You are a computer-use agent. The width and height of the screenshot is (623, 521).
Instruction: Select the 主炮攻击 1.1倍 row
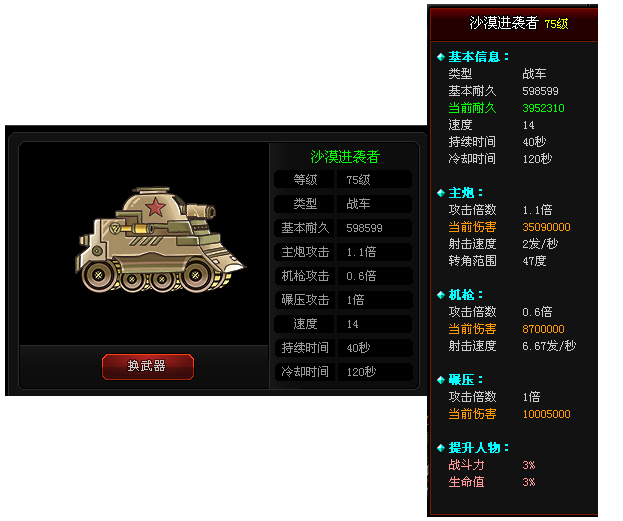(x=343, y=252)
